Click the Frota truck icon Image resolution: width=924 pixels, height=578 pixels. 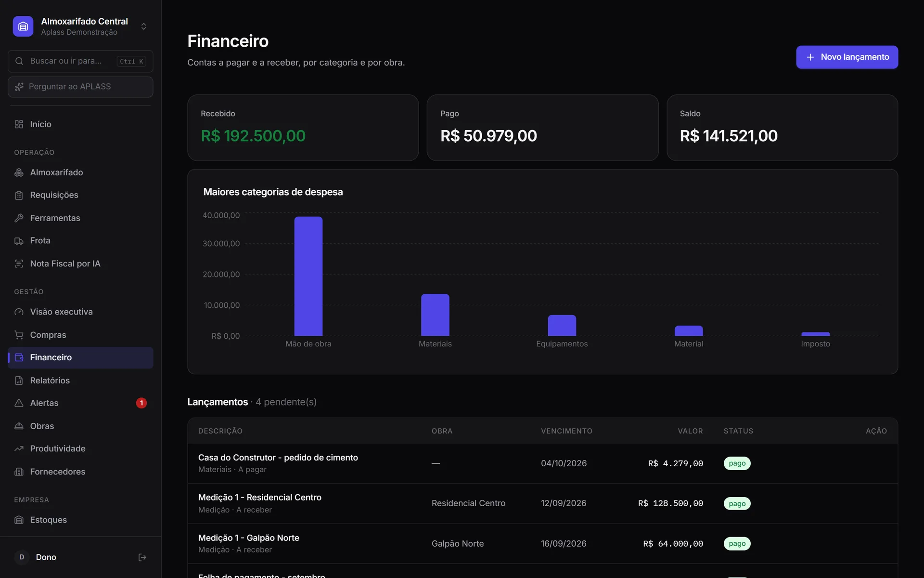click(x=19, y=240)
